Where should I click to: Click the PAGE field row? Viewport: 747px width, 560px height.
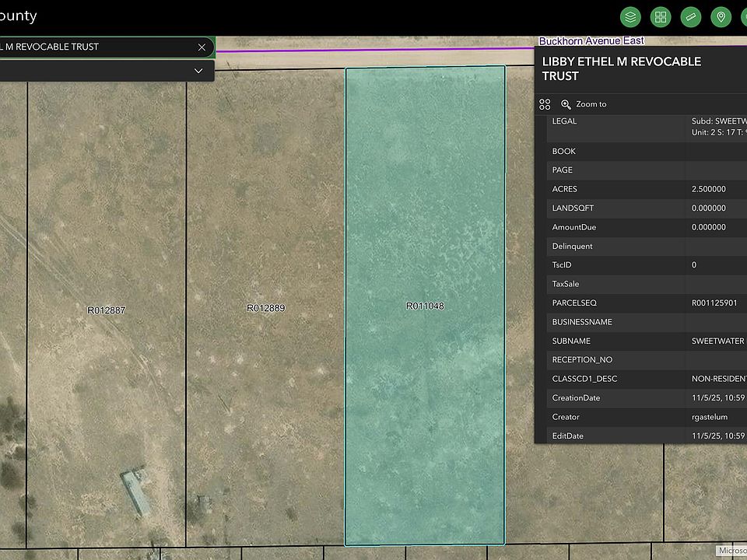tap(647, 170)
